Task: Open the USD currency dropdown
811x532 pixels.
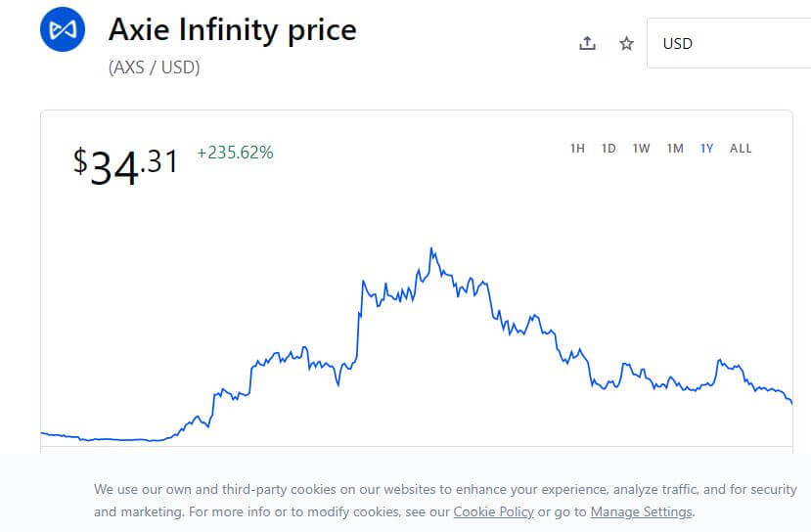Action: pos(729,43)
